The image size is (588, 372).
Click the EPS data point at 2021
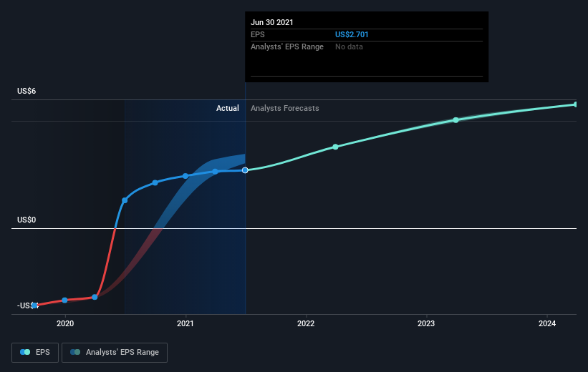pos(185,176)
